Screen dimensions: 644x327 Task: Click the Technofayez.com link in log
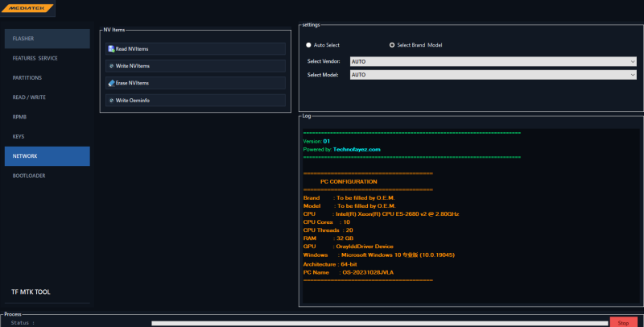coord(357,150)
